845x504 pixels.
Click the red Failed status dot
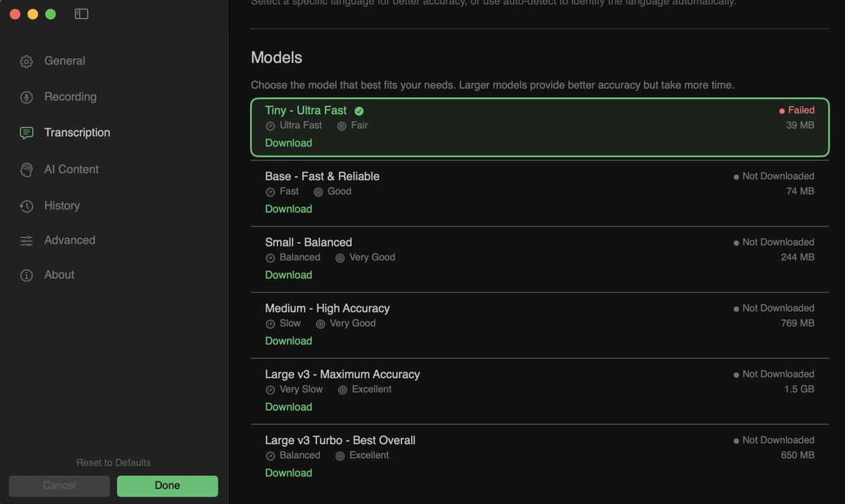click(x=782, y=111)
